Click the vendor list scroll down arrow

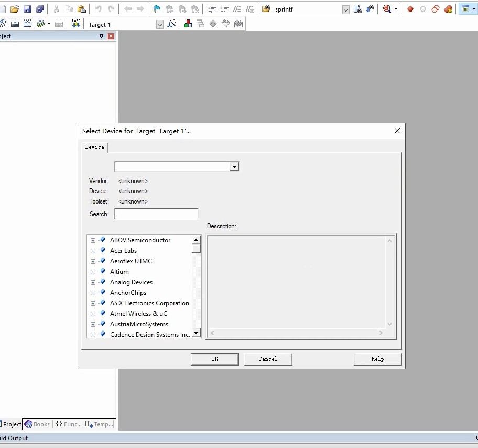[x=197, y=333]
